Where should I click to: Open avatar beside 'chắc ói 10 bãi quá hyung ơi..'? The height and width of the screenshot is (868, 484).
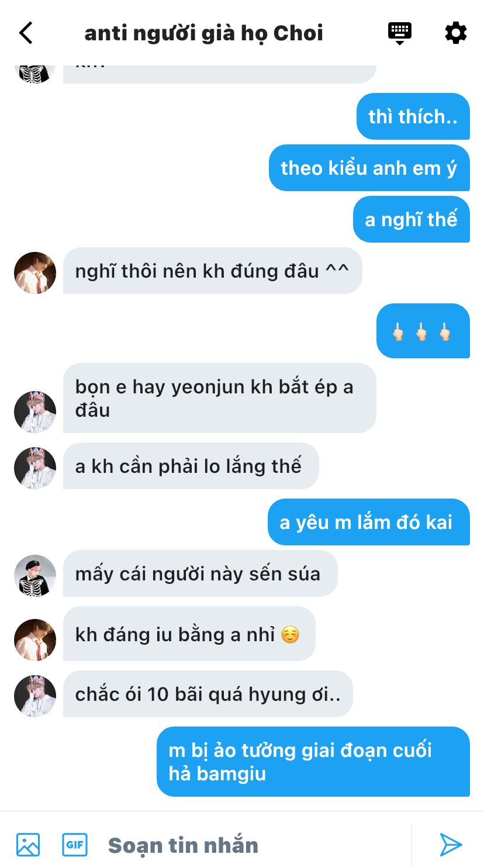point(35,696)
